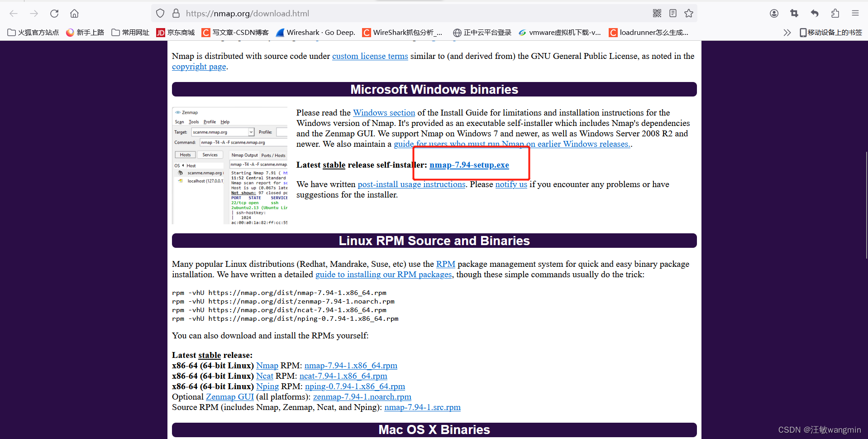The height and width of the screenshot is (439, 868).
Task: Download ncat-7.94-1.x86_64.rpm
Action: pos(343,376)
